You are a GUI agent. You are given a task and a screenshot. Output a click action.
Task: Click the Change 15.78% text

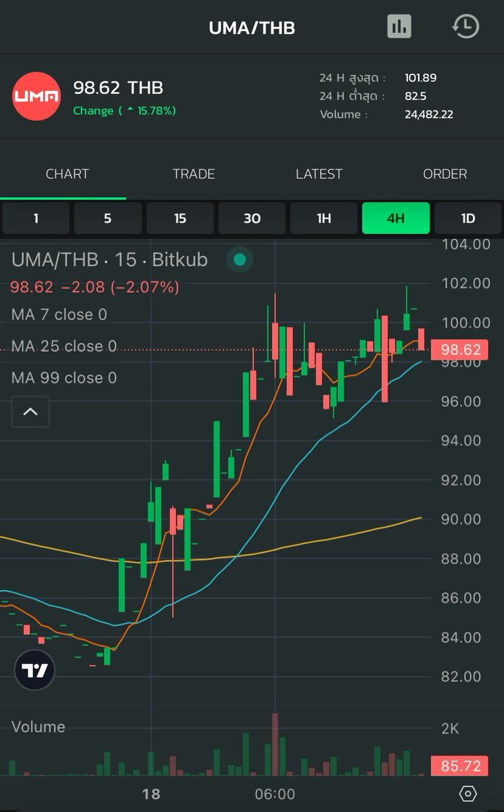pos(124,110)
